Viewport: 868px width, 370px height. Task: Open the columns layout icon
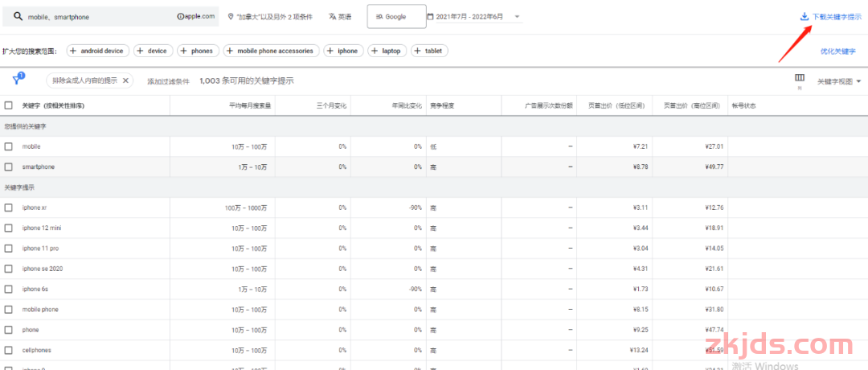click(x=800, y=77)
